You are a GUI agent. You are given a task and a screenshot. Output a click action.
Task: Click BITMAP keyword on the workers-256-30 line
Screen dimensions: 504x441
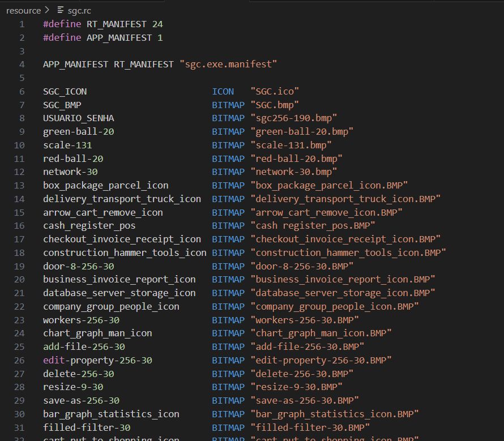(228, 320)
